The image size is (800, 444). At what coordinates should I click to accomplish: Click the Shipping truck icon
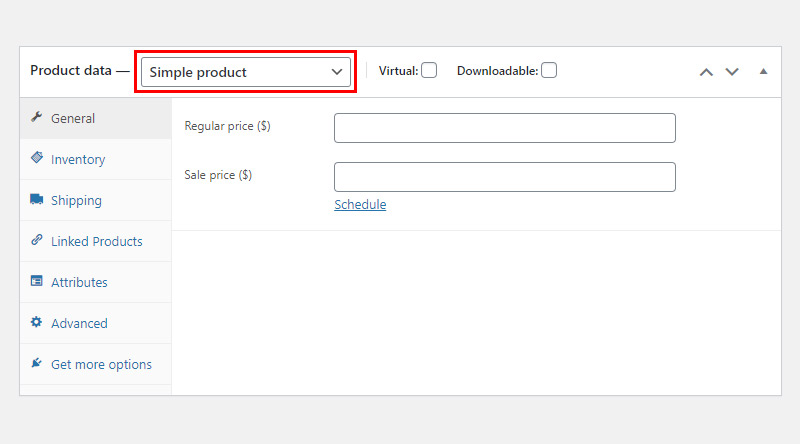click(36, 199)
